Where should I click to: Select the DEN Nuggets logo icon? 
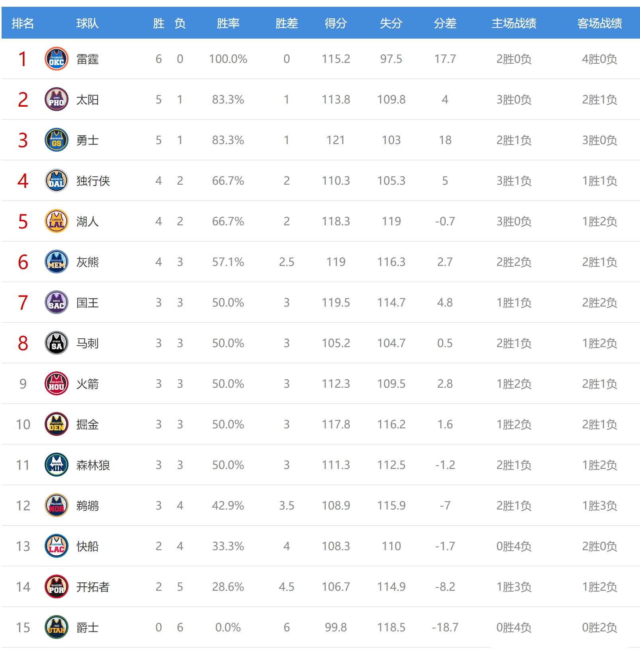pos(57,424)
